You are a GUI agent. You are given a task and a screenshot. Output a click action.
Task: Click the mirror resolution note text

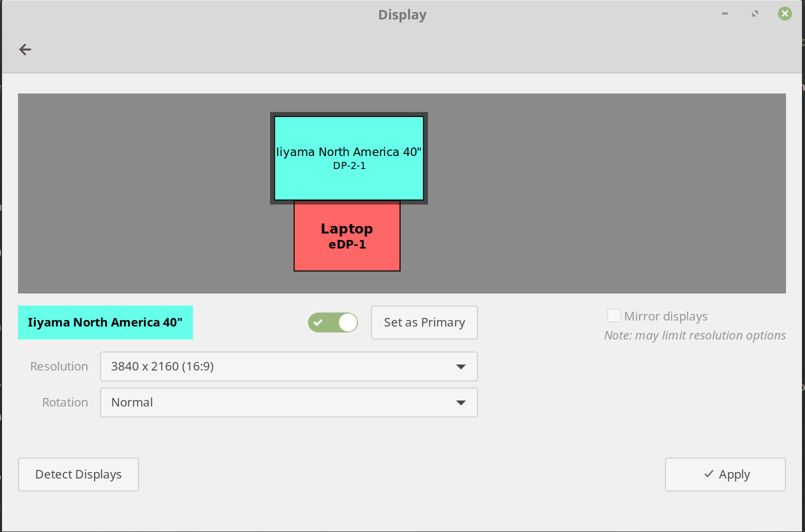(x=695, y=335)
